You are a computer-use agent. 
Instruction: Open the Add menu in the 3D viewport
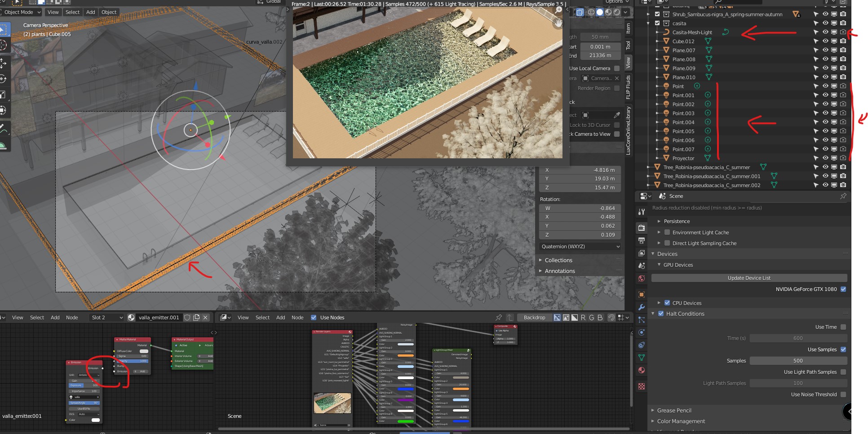[90, 12]
